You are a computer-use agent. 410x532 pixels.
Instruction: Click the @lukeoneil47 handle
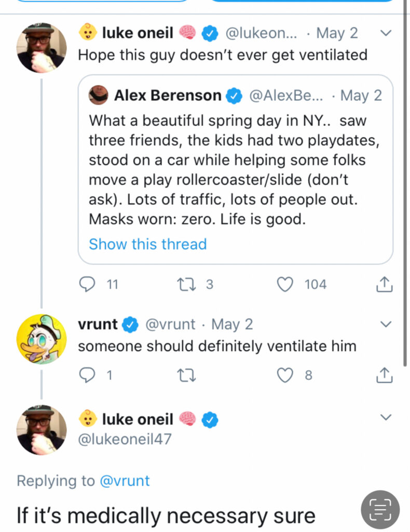[124, 440]
